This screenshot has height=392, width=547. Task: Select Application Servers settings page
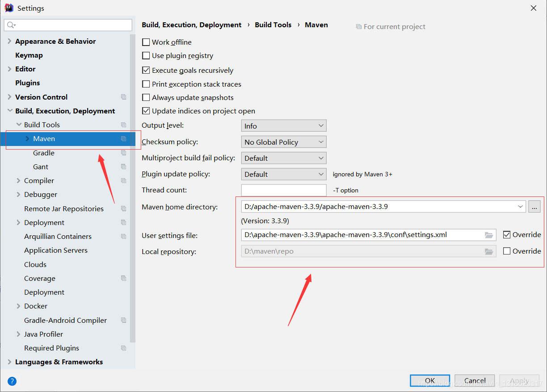point(56,250)
